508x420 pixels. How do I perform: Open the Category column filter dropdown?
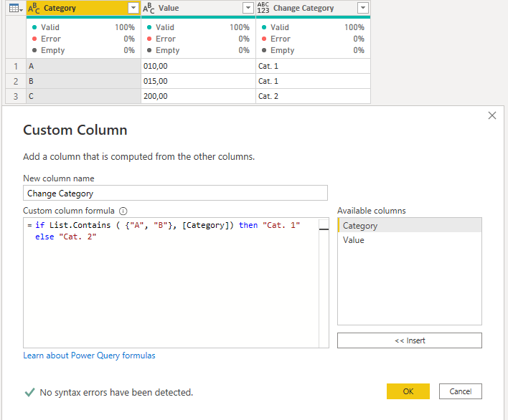click(133, 8)
